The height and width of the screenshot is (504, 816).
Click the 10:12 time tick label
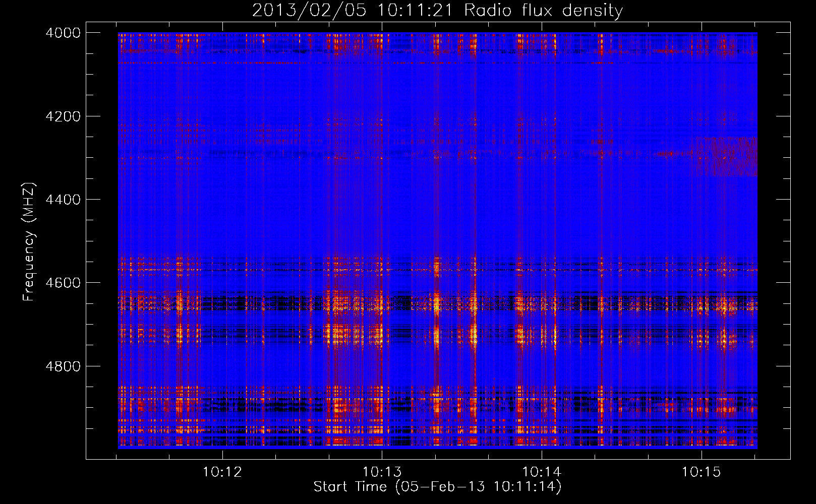(x=222, y=472)
